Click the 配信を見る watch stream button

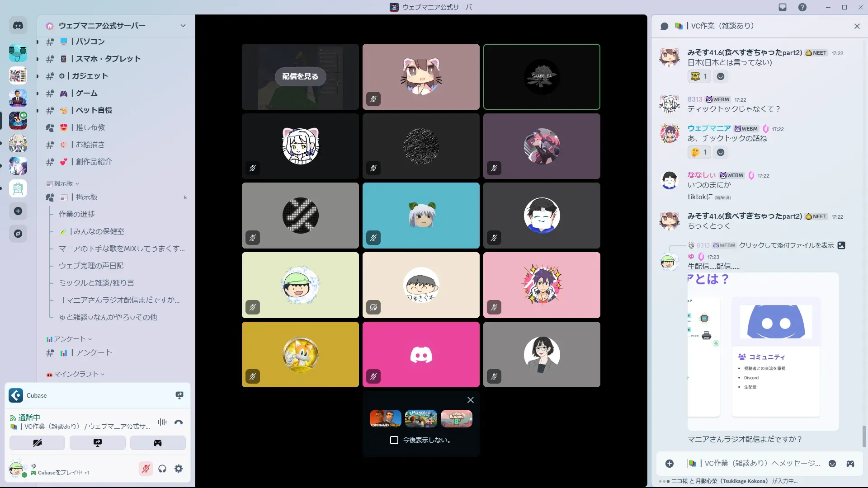300,76
